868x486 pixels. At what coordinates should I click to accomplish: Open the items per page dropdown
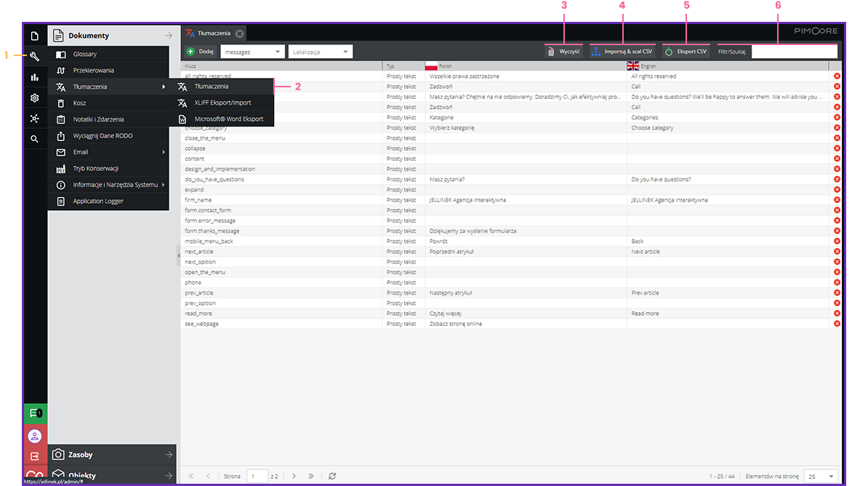(822, 477)
